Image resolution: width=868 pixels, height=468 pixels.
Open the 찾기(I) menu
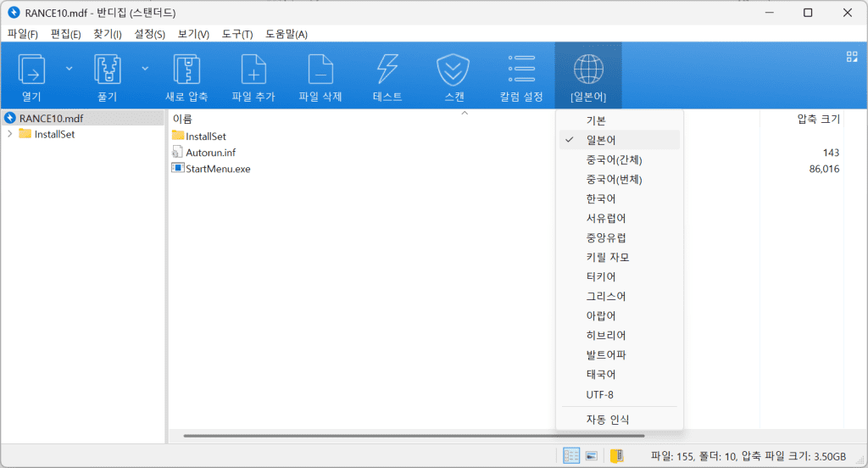[x=108, y=34]
